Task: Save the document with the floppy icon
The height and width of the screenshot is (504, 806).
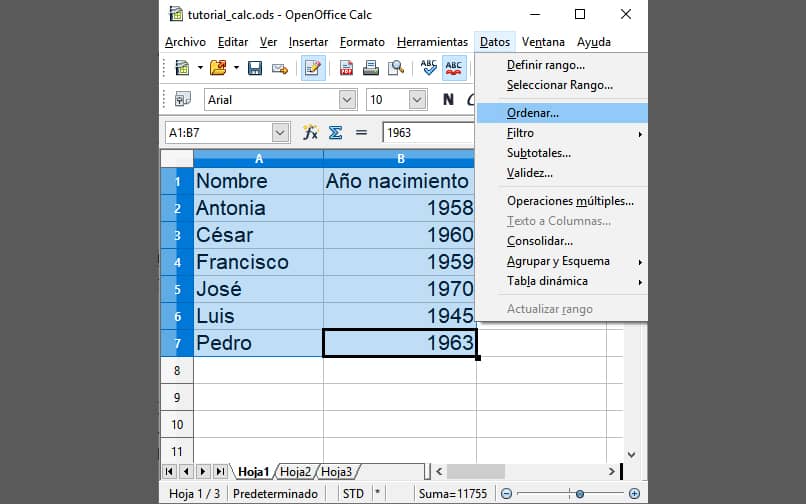Action: pyautogui.click(x=255, y=68)
